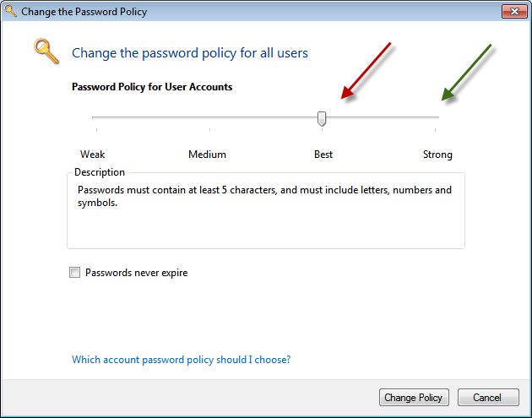Enable the Passwords never expire checkbox
532x418 pixels.
[75, 273]
